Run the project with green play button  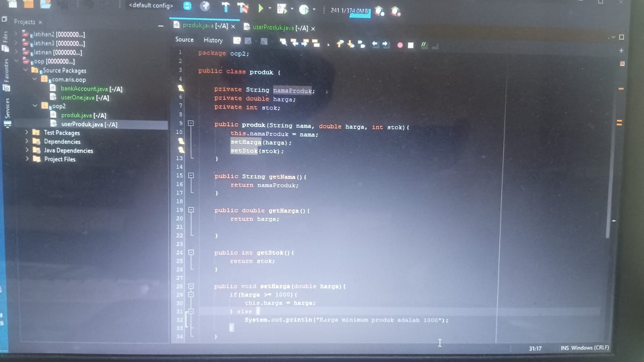pos(261,8)
